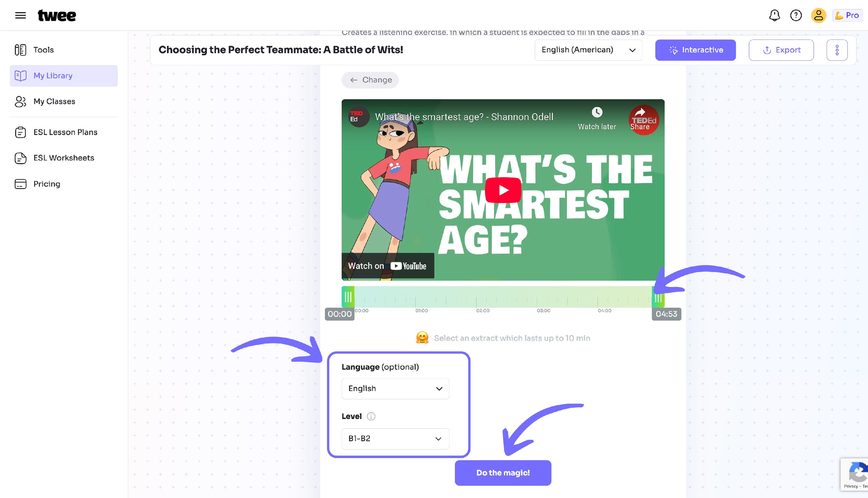Viewport: 868px width, 498px height.
Task: Expand the English (American) dropdown
Action: coord(588,50)
